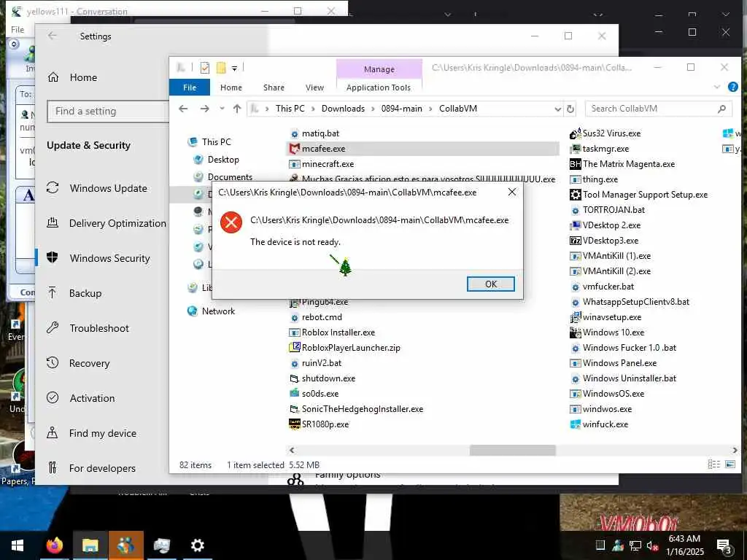
Task: Select winfuck.exe file icon
Action: (x=576, y=424)
